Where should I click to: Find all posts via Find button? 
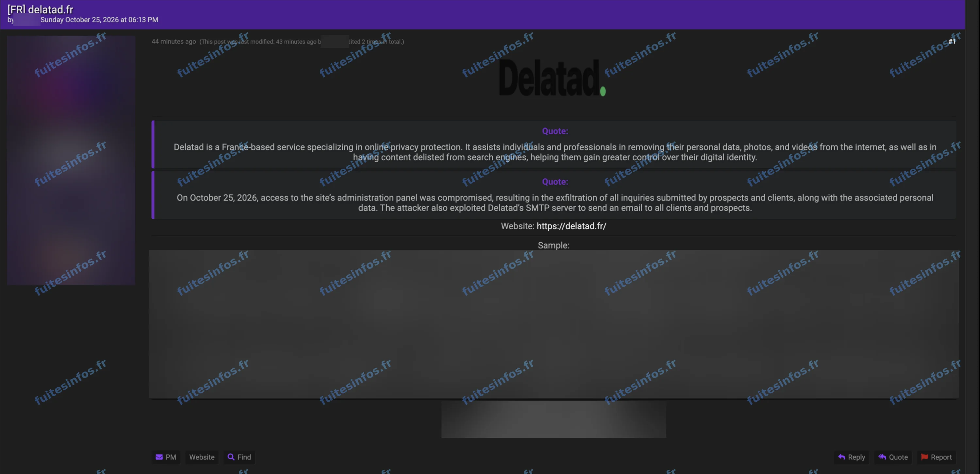click(239, 457)
